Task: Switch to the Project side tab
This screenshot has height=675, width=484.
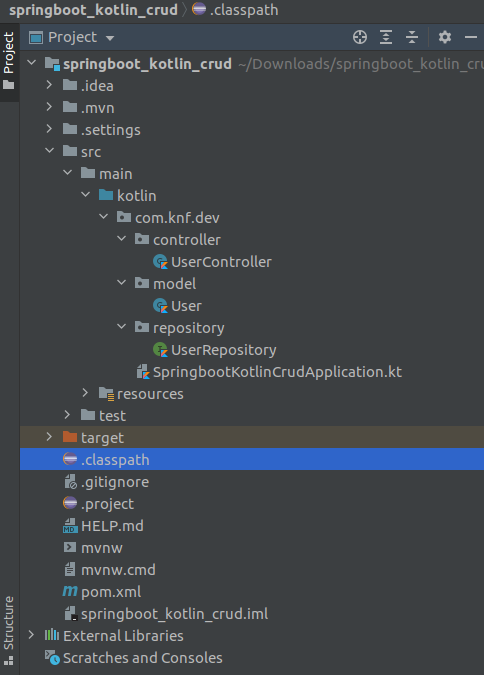Action: tap(9, 60)
